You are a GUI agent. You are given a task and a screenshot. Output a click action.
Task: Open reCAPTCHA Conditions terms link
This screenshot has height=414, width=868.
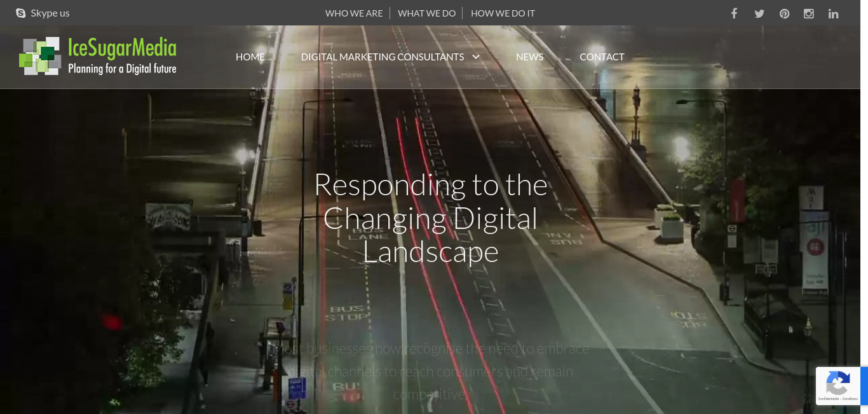coord(850,399)
